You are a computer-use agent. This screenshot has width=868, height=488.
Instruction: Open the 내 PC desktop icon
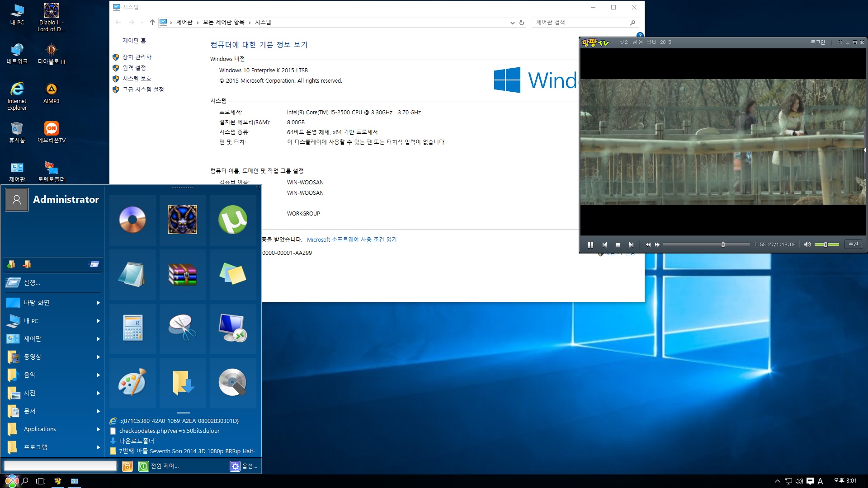click(17, 14)
